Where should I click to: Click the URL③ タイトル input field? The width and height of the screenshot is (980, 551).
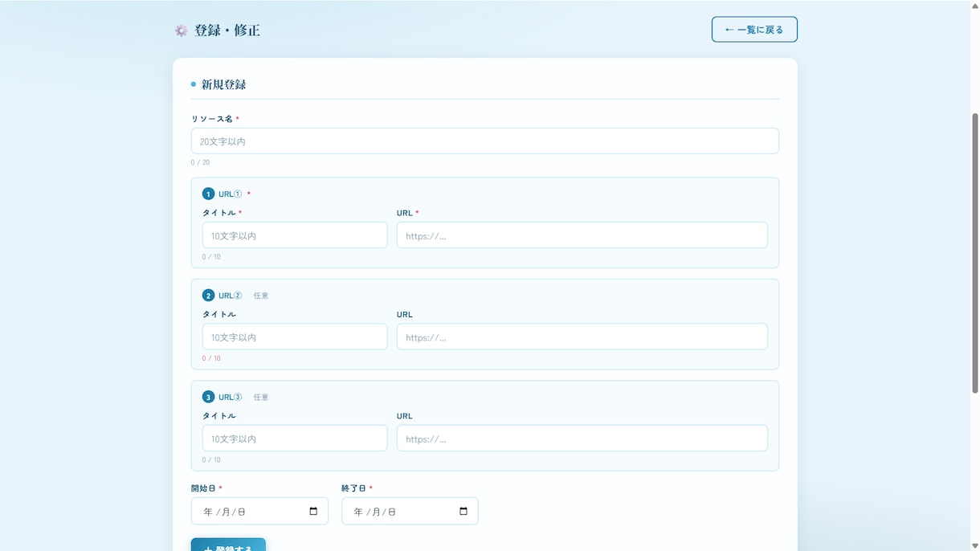click(x=295, y=439)
